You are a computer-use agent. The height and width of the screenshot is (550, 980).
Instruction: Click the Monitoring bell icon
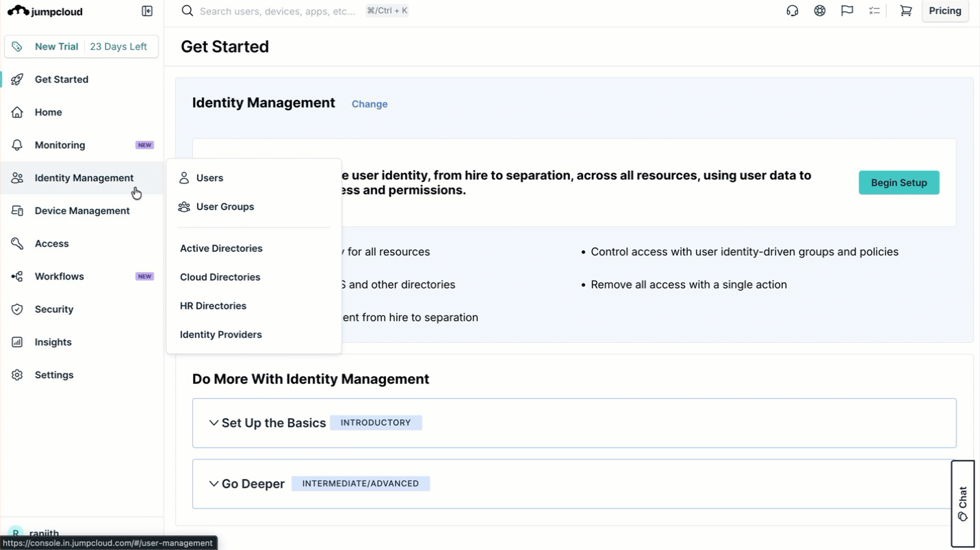tap(17, 145)
